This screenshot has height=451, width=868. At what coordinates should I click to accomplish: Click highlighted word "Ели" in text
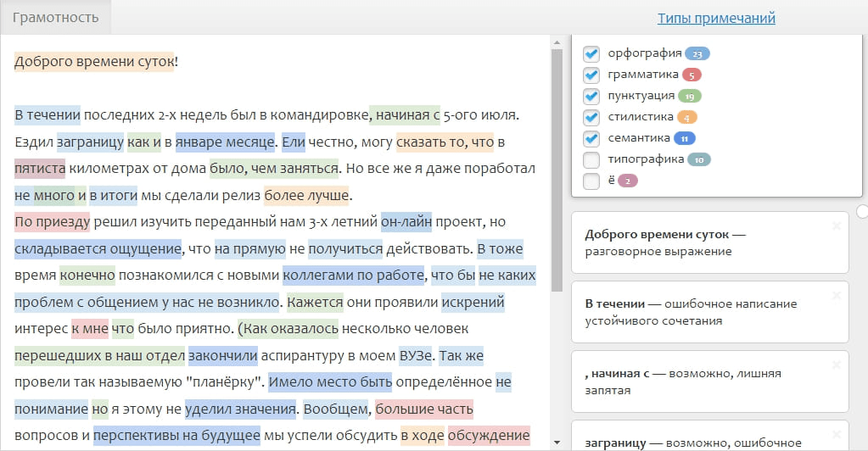tap(294, 142)
